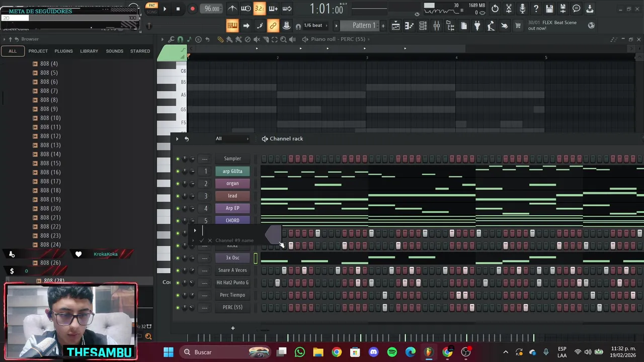Open the channel rack All filter dropdown
Image resolution: width=644 pixels, height=362 pixels.
(231, 139)
